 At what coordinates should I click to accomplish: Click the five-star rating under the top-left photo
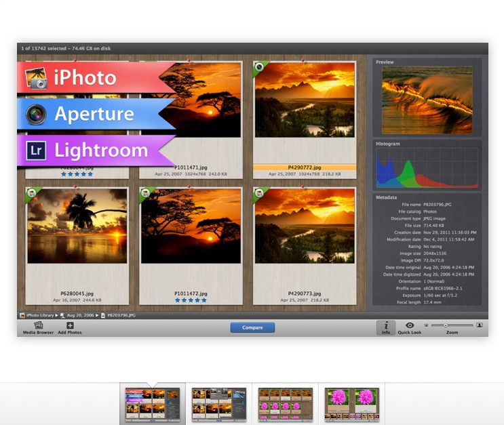click(x=77, y=174)
